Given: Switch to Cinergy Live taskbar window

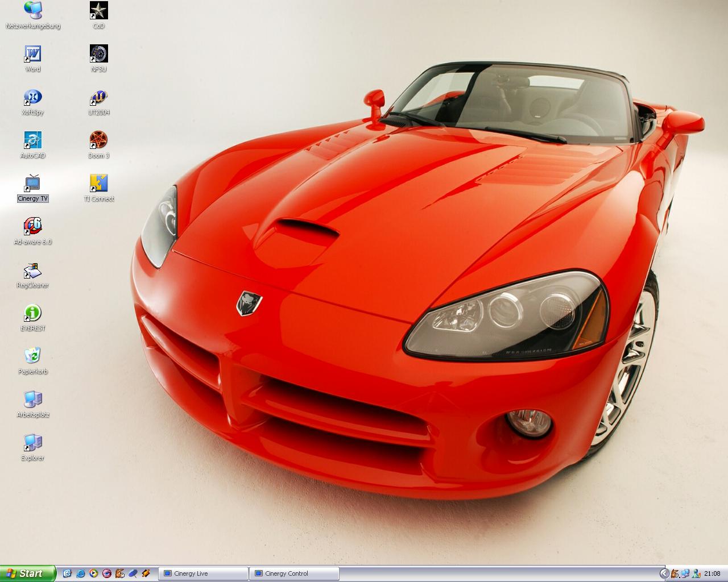Looking at the screenshot, I should [203, 573].
